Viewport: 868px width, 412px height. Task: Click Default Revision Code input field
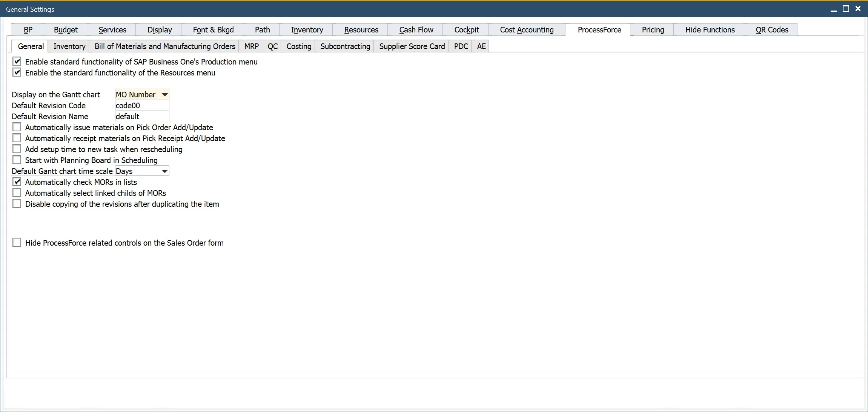point(141,105)
